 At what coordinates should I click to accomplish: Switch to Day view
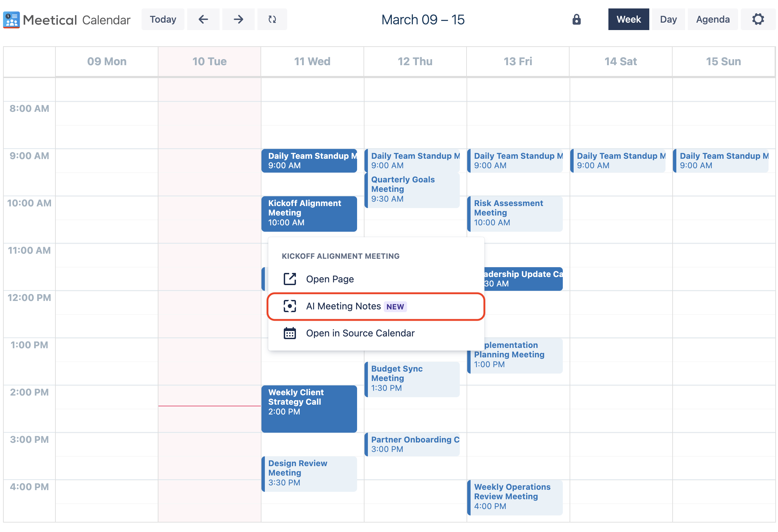tap(668, 19)
